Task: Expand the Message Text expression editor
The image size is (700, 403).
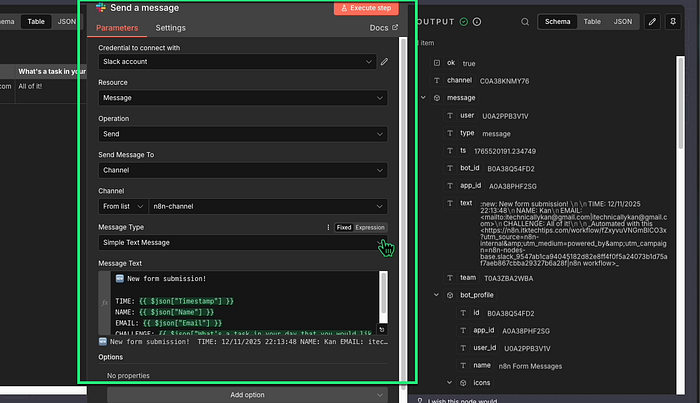Action: [382, 330]
